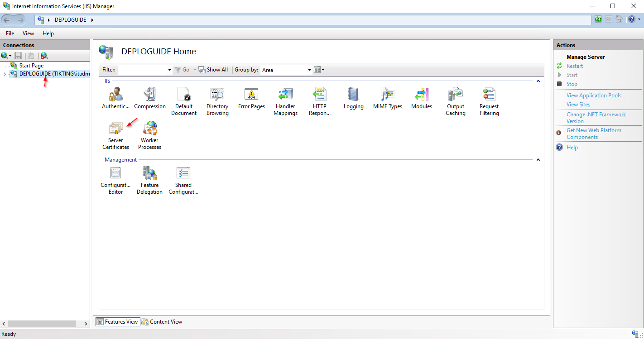Open the Worker Processes feature
Image resolution: width=644 pixels, height=339 pixels.
[149, 129]
